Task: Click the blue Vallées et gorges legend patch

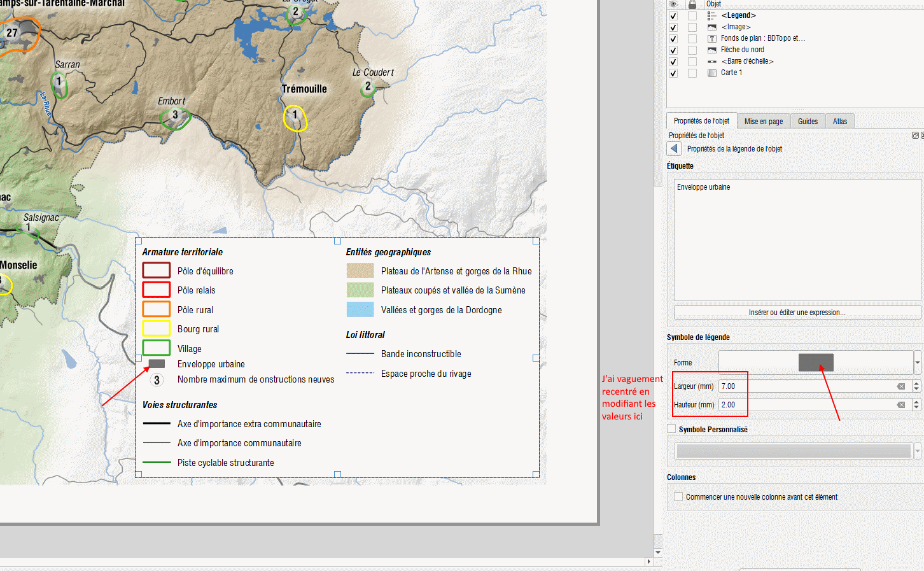Action: pyautogui.click(x=360, y=309)
